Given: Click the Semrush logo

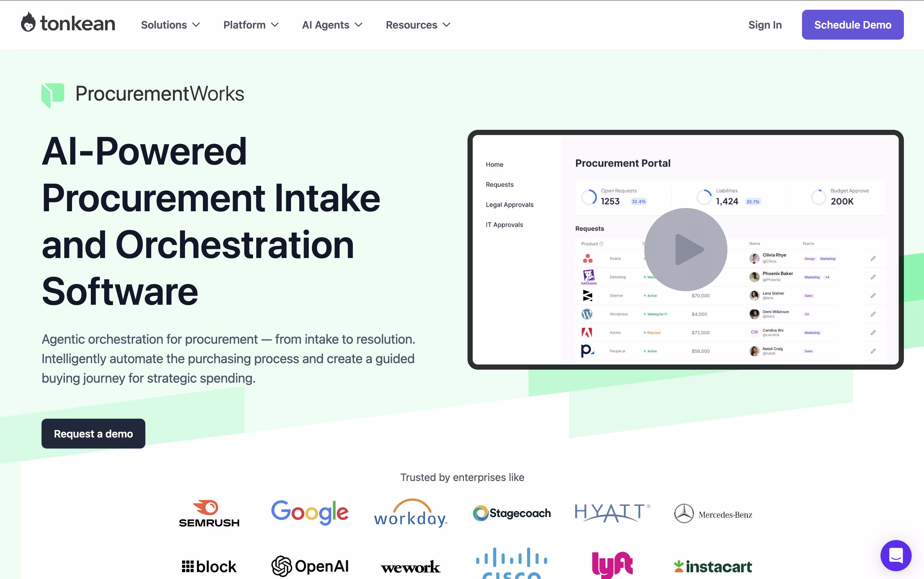Looking at the screenshot, I should (209, 513).
